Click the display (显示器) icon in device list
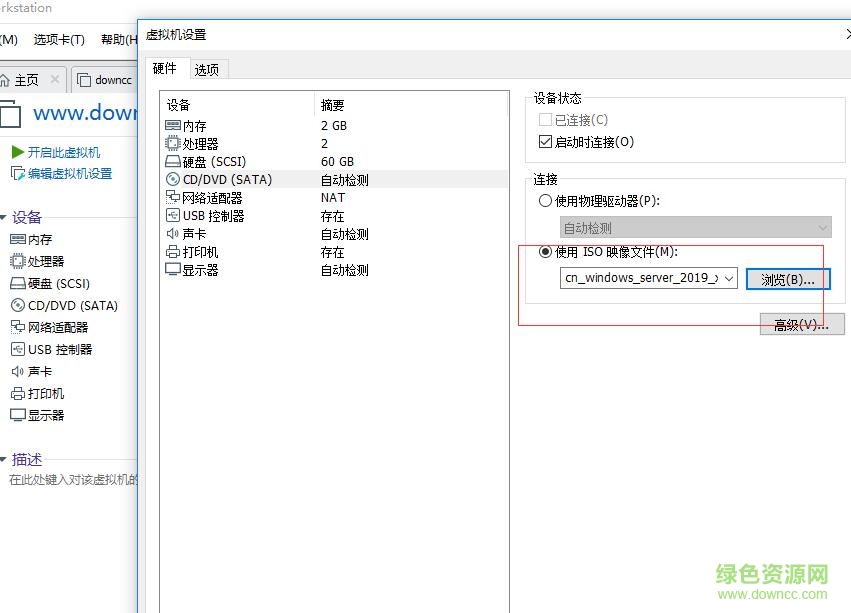Viewport: 851px width, 613px height. coord(172,270)
